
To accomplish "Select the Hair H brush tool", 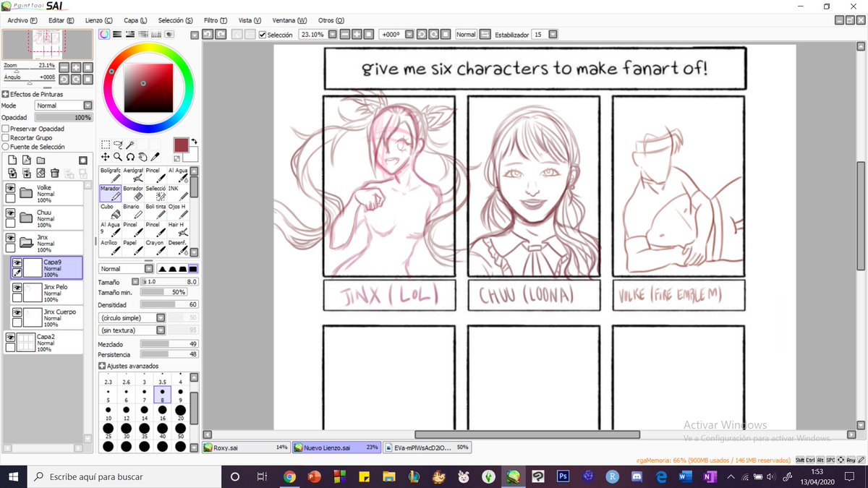I will (x=177, y=229).
